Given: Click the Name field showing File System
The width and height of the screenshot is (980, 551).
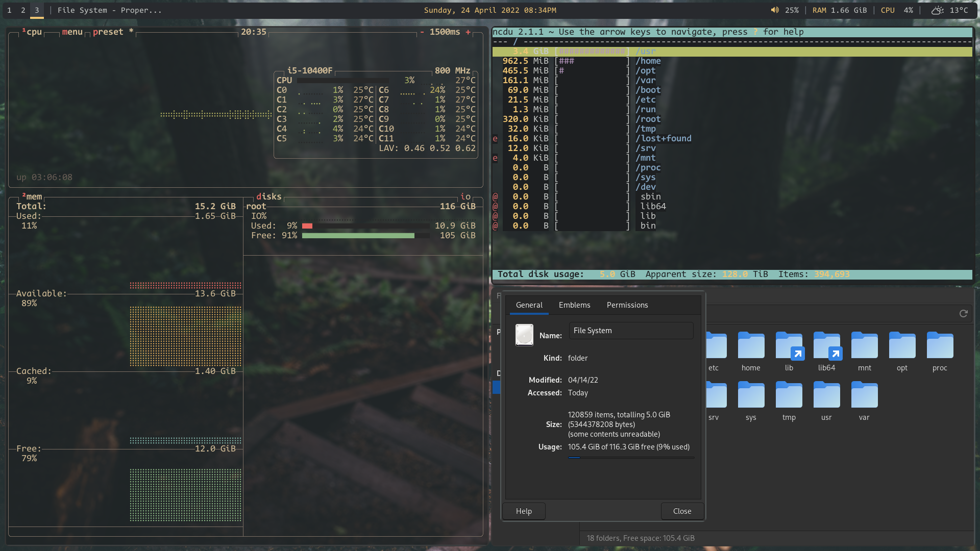Looking at the screenshot, I should pyautogui.click(x=631, y=330).
